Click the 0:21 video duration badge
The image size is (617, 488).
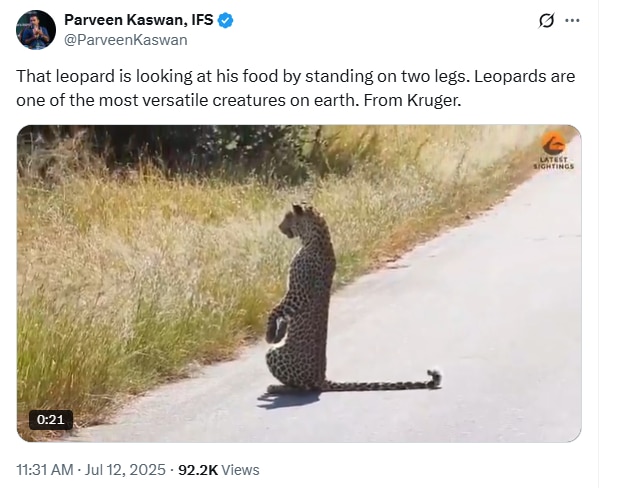pos(51,420)
